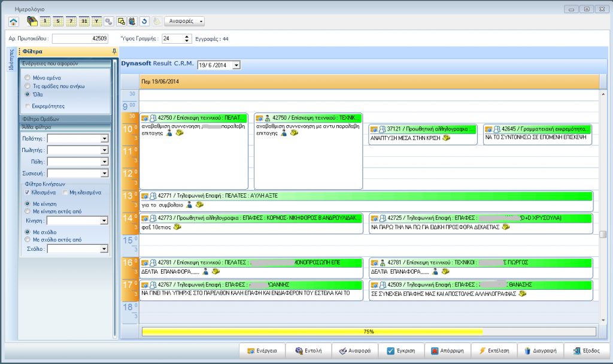Click the coins icon in the 42509 appointment
The height and width of the screenshot is (364, 613).
pos(522,293)
